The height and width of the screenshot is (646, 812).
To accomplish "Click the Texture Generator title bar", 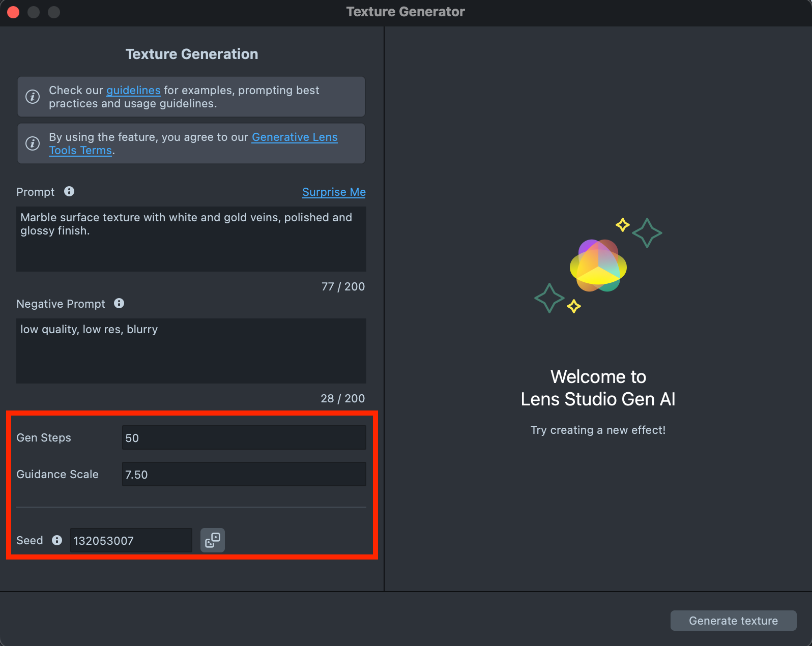I will point(405,12).
